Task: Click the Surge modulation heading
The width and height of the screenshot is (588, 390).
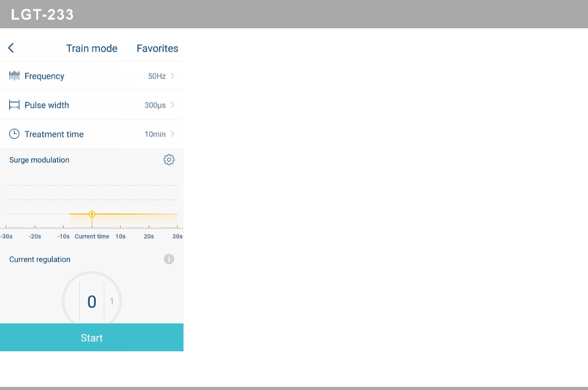Action: click(39, 160)
